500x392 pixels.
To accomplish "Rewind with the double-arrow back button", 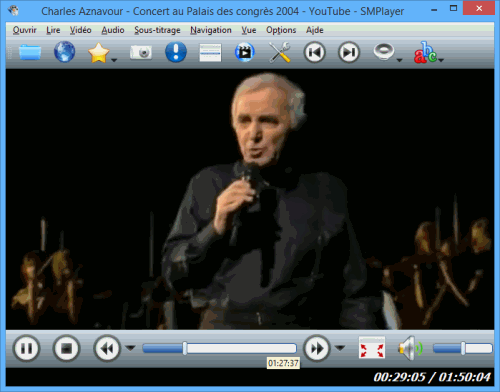I will pos(107,349).
